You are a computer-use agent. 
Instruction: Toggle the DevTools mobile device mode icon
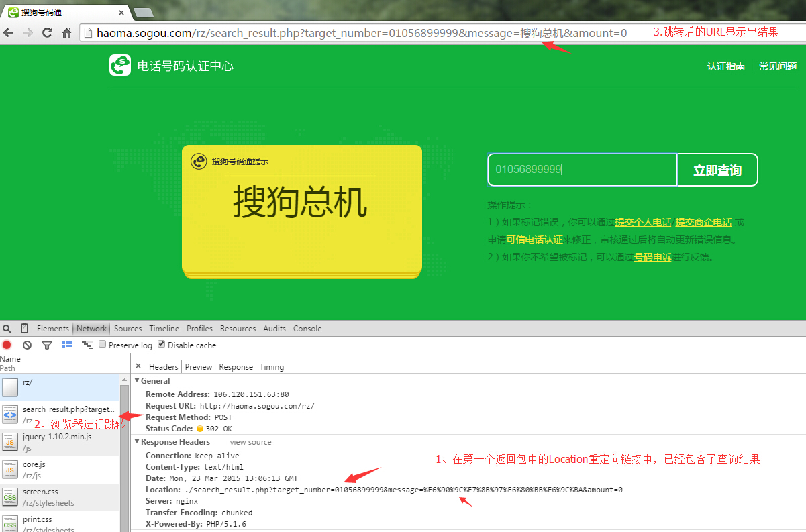click(25, 329)
